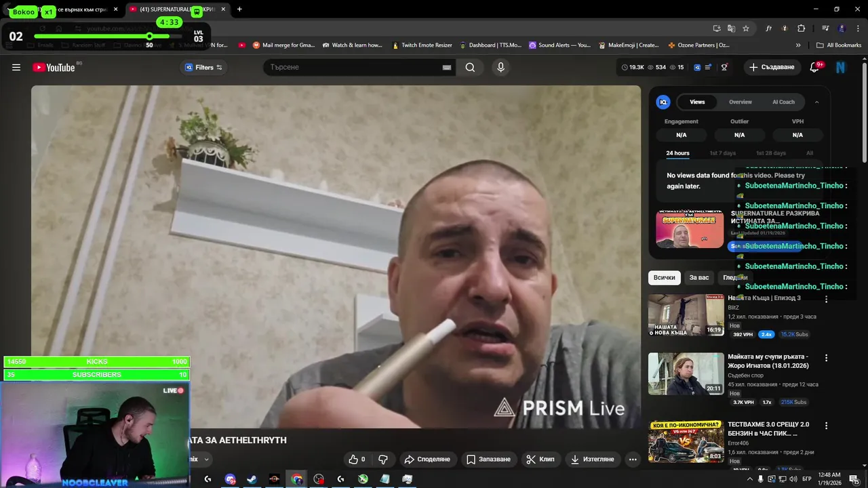The width and height of the screenshot is (868, 488).
Task: Click the Изтегляне download button
Action: 592,459
